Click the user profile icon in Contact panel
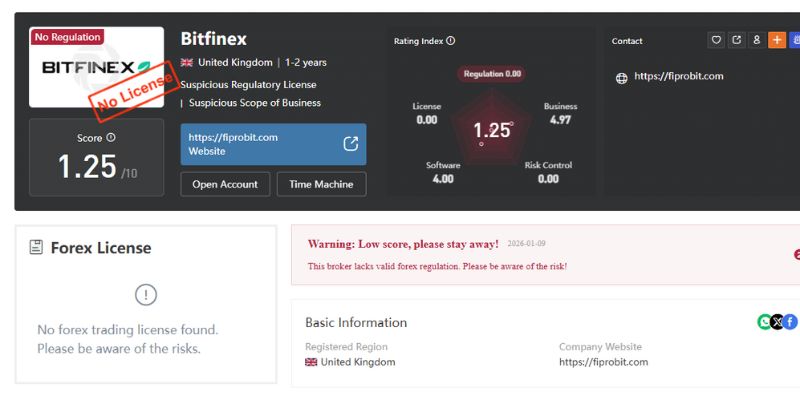Viewport: 800px width, 400px height. [x=756, y=41]
